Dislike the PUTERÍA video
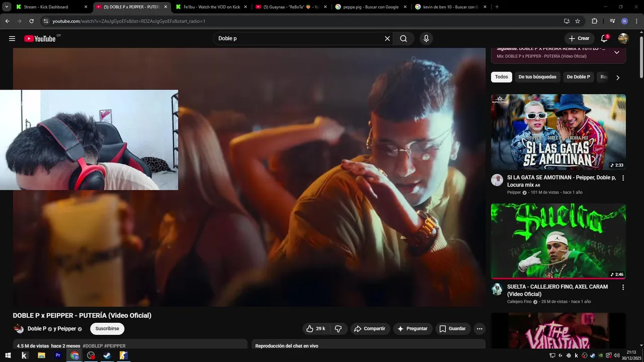 pos(338,329)
